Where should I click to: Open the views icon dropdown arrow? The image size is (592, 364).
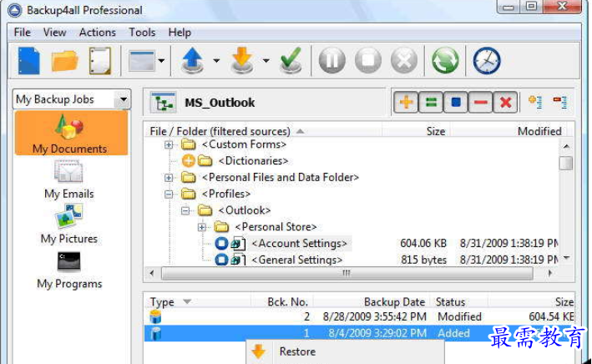(x=162, y=61)
